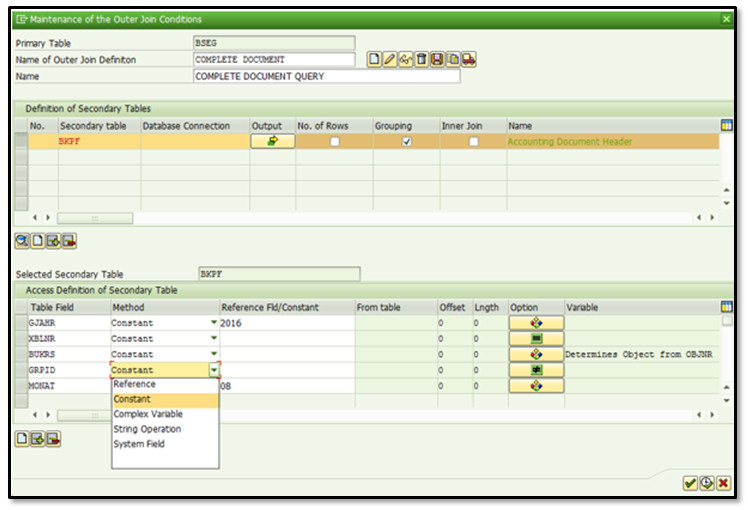The width and height of the screenshot is (748, 510).
Task: Save the outer join definition
Action: pyautogui.click(x=437, y=60)
